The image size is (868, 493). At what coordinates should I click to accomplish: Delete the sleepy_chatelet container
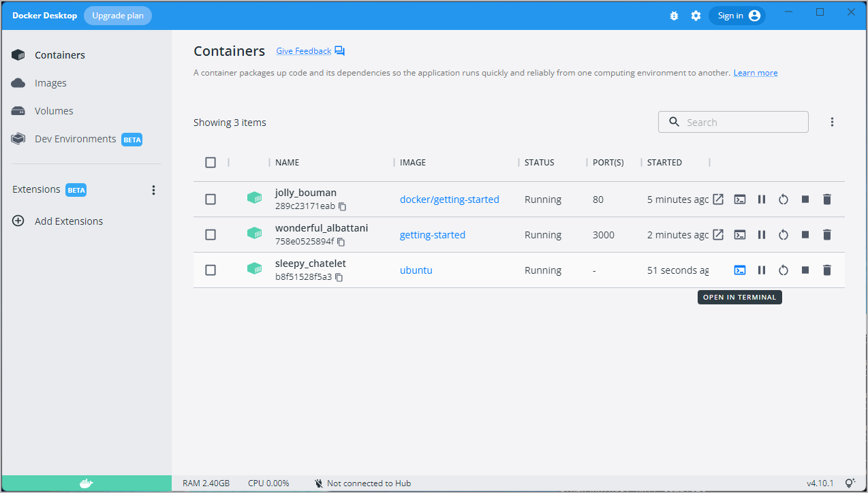click(x=827, y=270)
